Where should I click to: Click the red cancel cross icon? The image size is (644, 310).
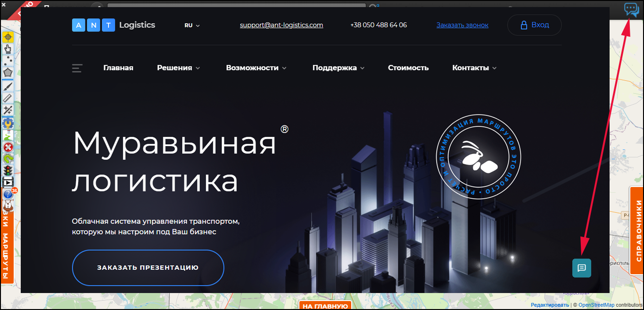[x=8, y=147]
